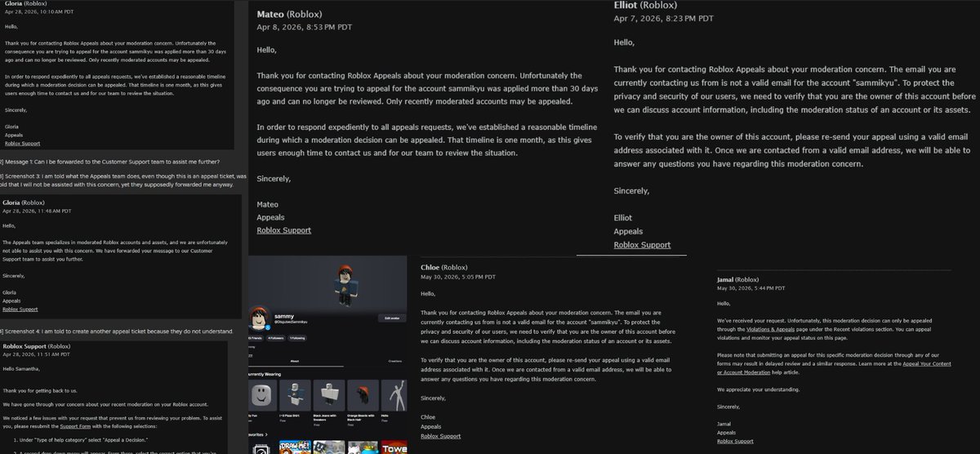Open Black Jeans with Sneakers item
This screenshot has height=454, width=980.
tap(330, 396)
